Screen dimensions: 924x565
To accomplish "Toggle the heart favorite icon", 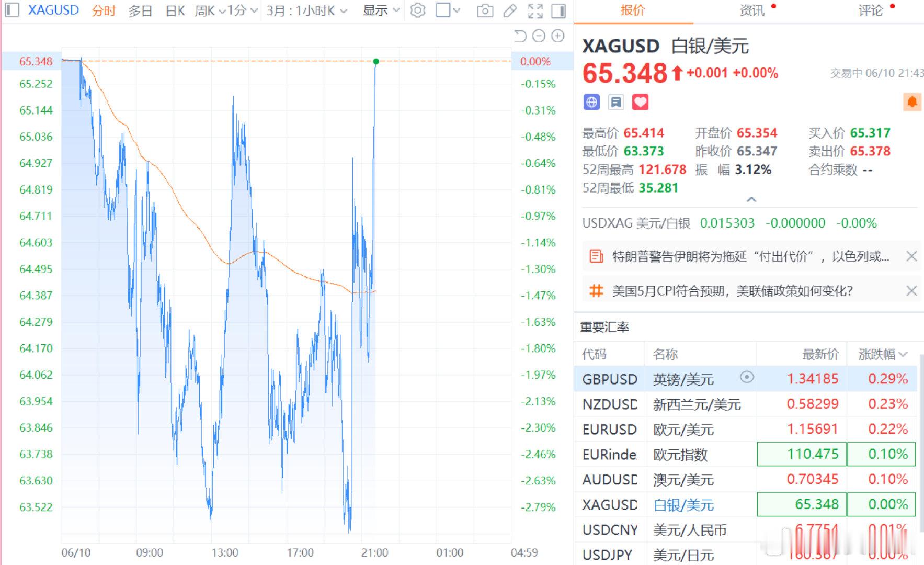I will coord(640,102).
